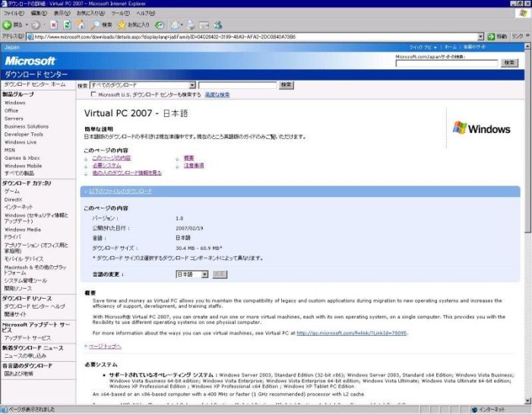The width and height of the screenshot is (532, 415).
Task: Open ダウンロード センター ホーム link
Action: point(35,84)
